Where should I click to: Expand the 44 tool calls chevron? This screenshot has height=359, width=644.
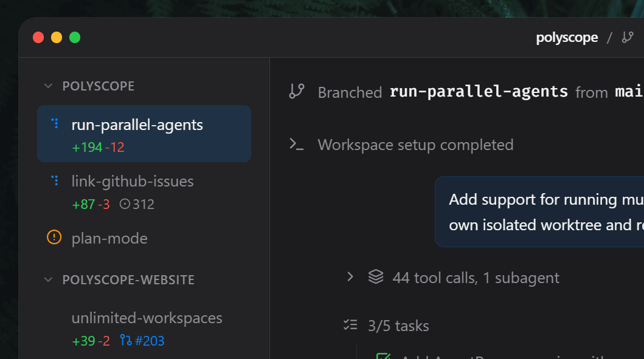coord(350,277)
